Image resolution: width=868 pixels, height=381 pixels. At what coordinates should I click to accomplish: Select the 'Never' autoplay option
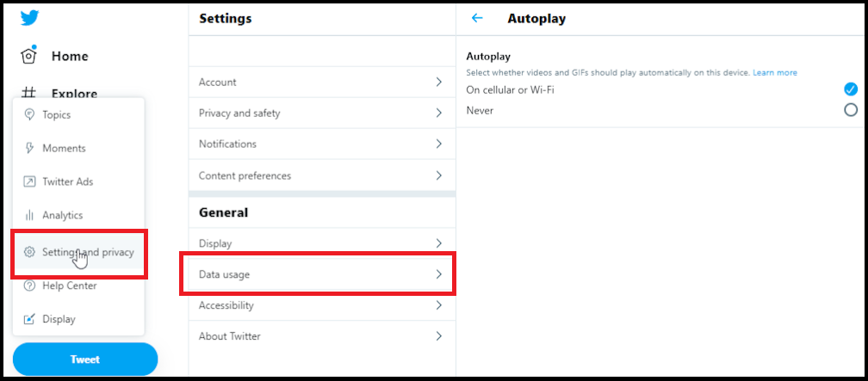point(851,110)
